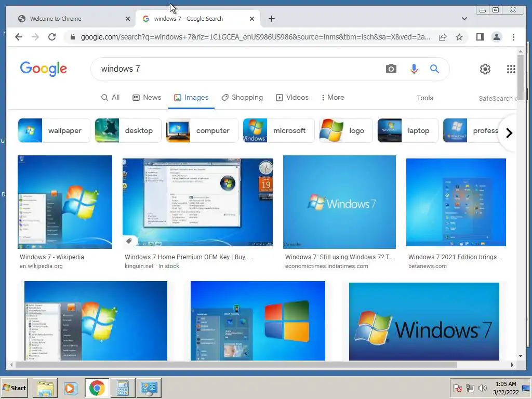Go to the Google logo homepage

(44, 69)
